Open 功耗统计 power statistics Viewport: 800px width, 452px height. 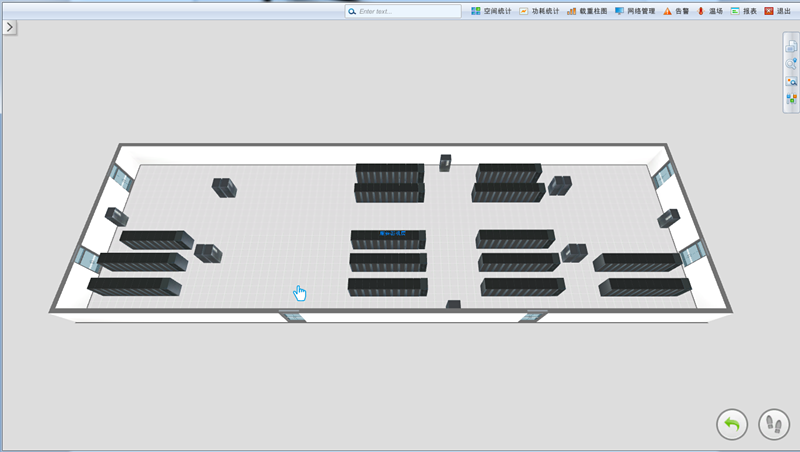click(x=539, y=11)
